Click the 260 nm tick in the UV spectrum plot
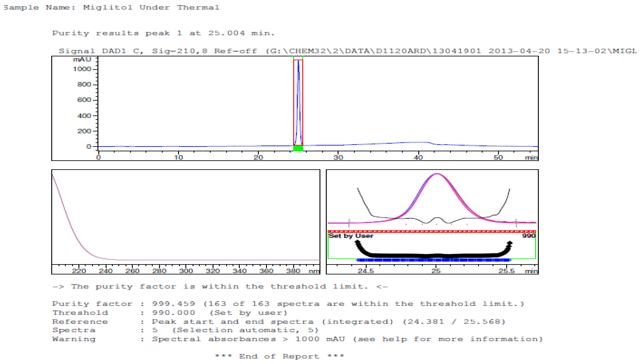 pos(132,271)
